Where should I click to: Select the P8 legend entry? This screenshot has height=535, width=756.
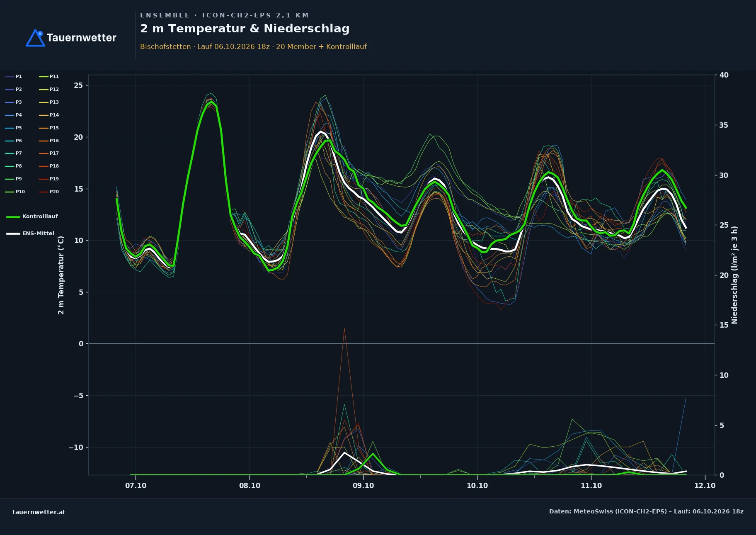pos(13,166)
